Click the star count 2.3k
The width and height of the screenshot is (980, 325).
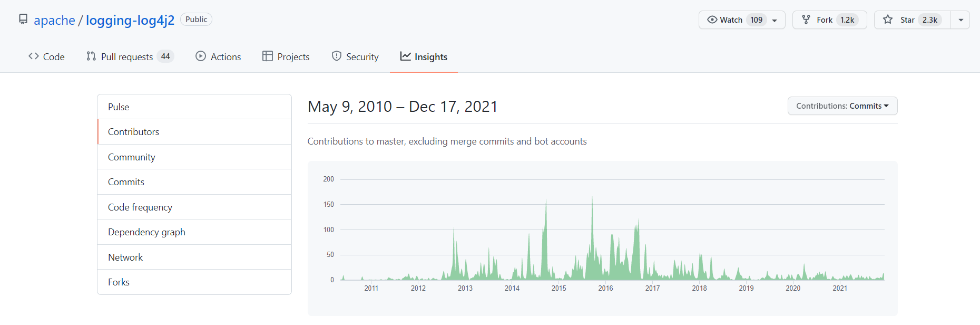(x=930, y=20)
